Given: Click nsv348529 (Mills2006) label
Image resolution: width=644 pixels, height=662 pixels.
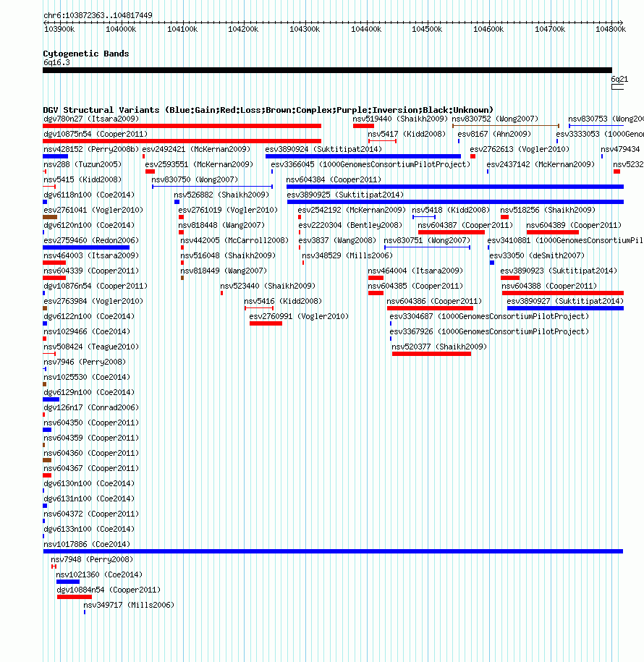Looking at the screenshot, I should click(347, 256).
